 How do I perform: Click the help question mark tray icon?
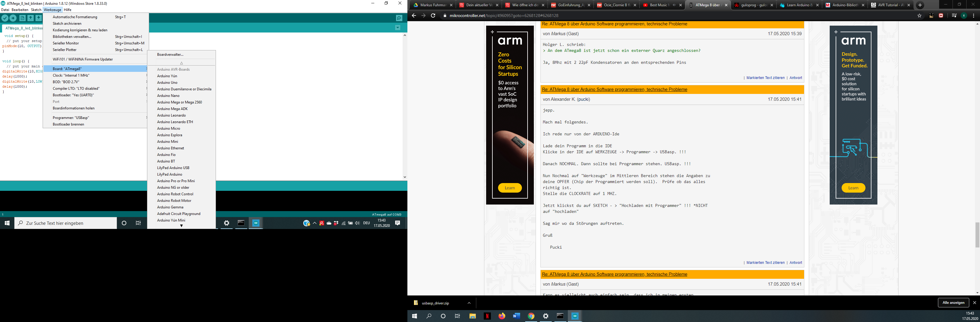point(306,223)
